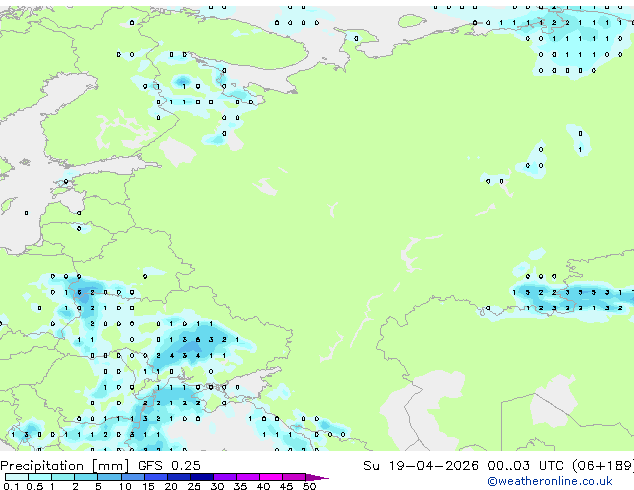Click the '10' legend label
This screenshot has height=490, width=634.
coord(125,486)
